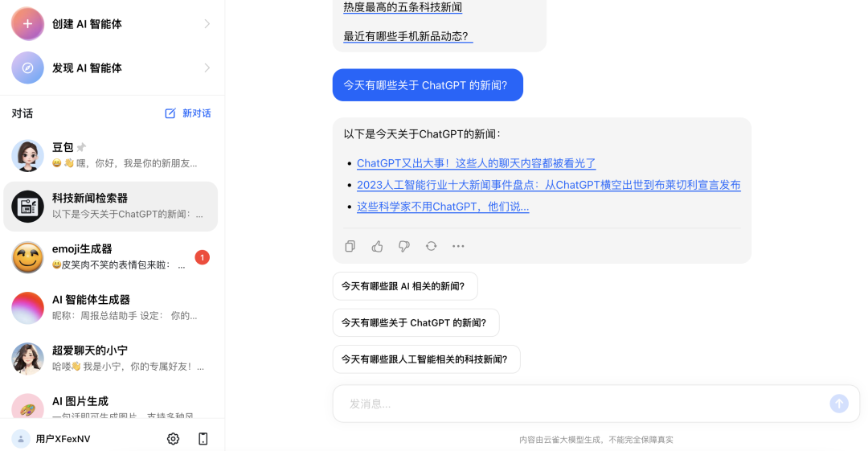The image size is (868, 451).
Task: Open the AI 智能体生成器 conversation
Action: tap(111, 307)
